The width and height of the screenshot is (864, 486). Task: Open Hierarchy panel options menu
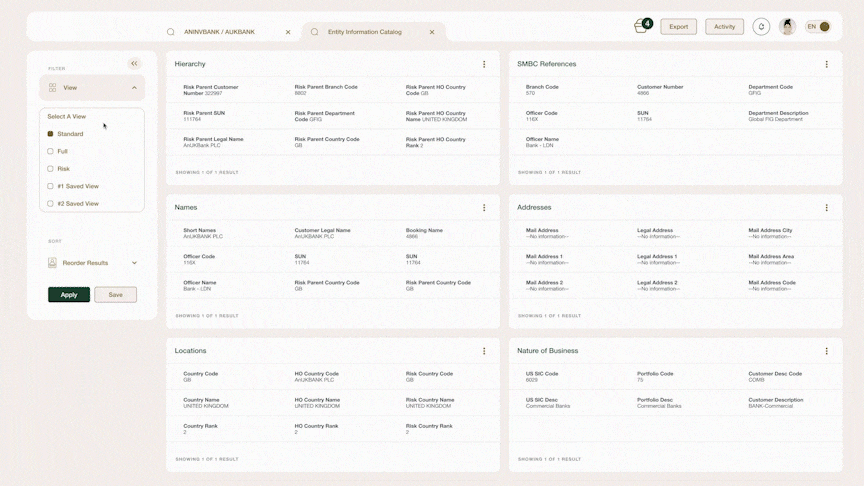(484, 64)
